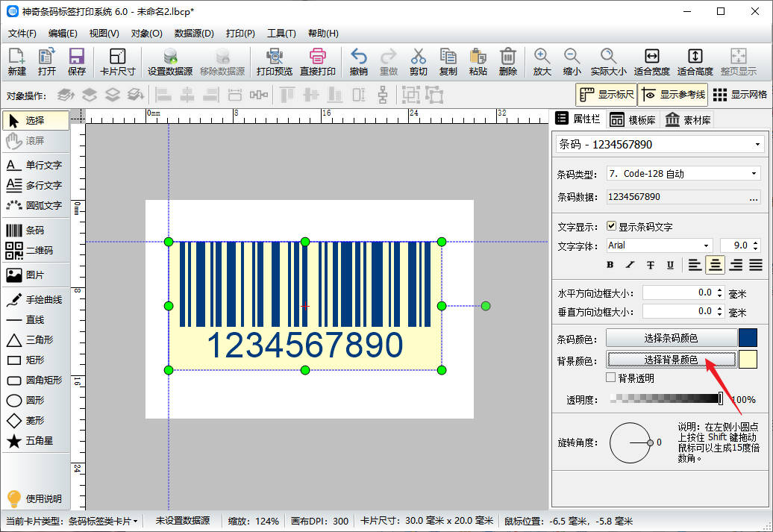Select the 手绘曲线 freehand curve tool
The image size is (773, 532).
[x=36, y=299]
